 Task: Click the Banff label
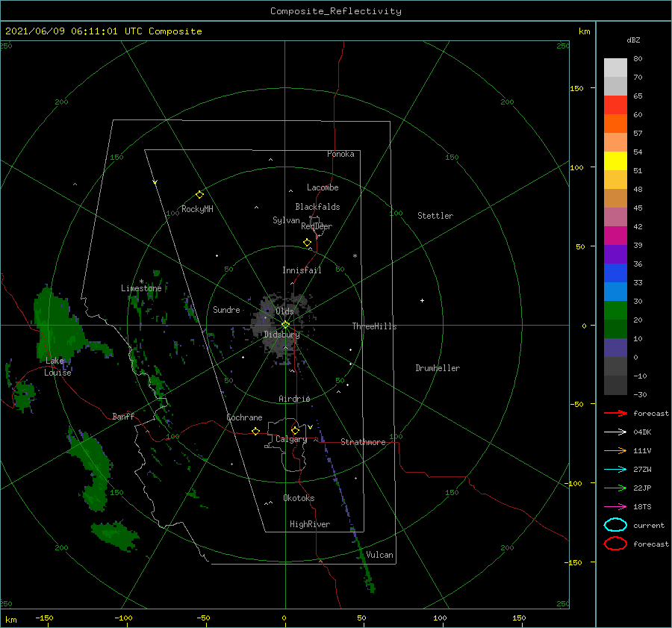[123, 416]
